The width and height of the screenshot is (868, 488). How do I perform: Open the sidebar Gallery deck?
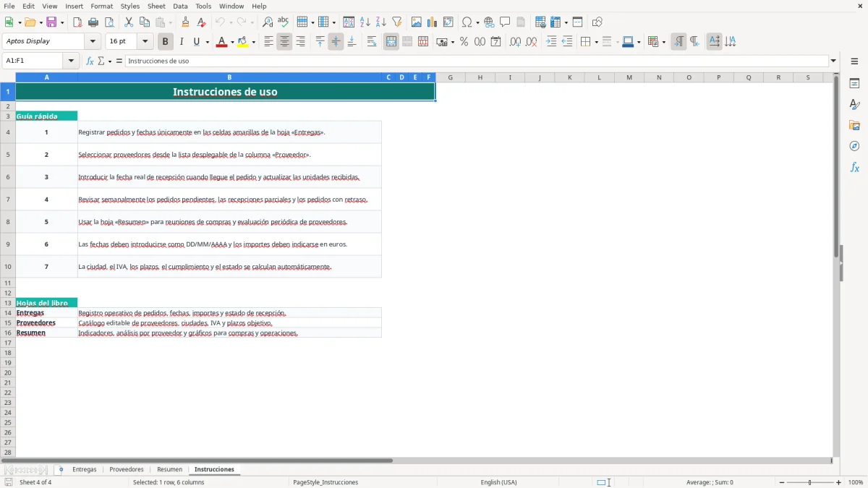(x=854, y=126)
